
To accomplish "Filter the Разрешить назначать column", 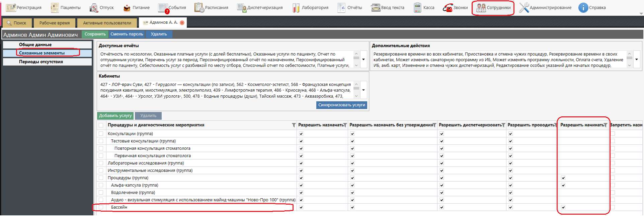I will [x=345, y=125].
